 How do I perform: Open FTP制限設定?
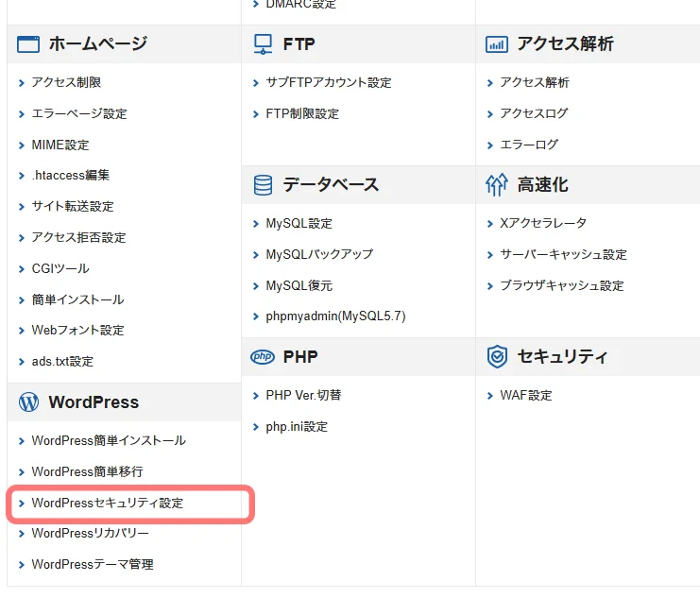(x=302, y=114)
